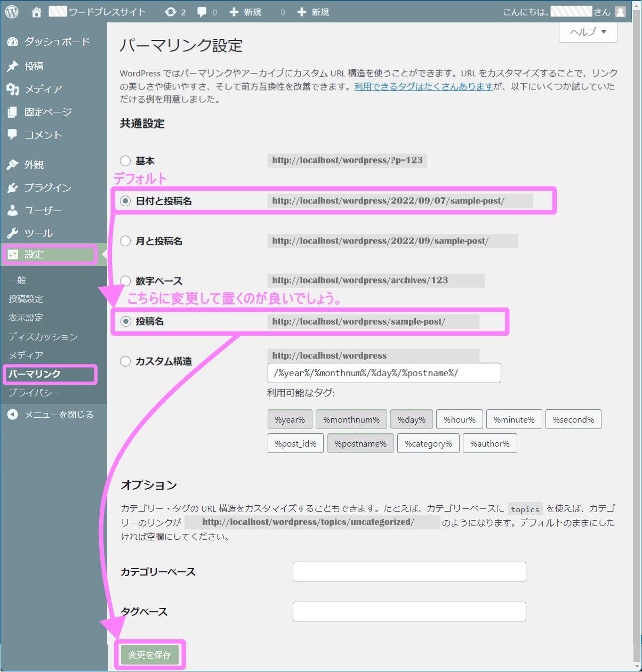Open ダッシュボード from the sidebar icon
The height and width of the screenshot is (672, 642).
[12, 42]
